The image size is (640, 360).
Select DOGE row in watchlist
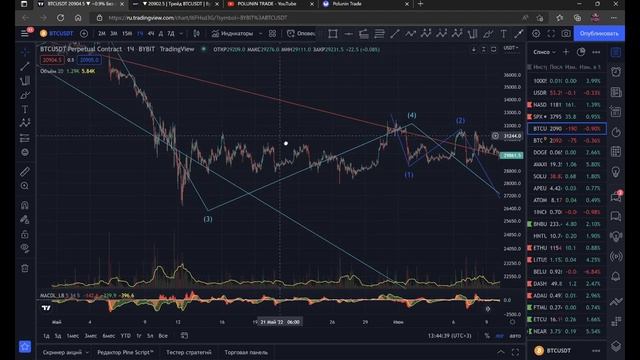click(x=567, y=152)
